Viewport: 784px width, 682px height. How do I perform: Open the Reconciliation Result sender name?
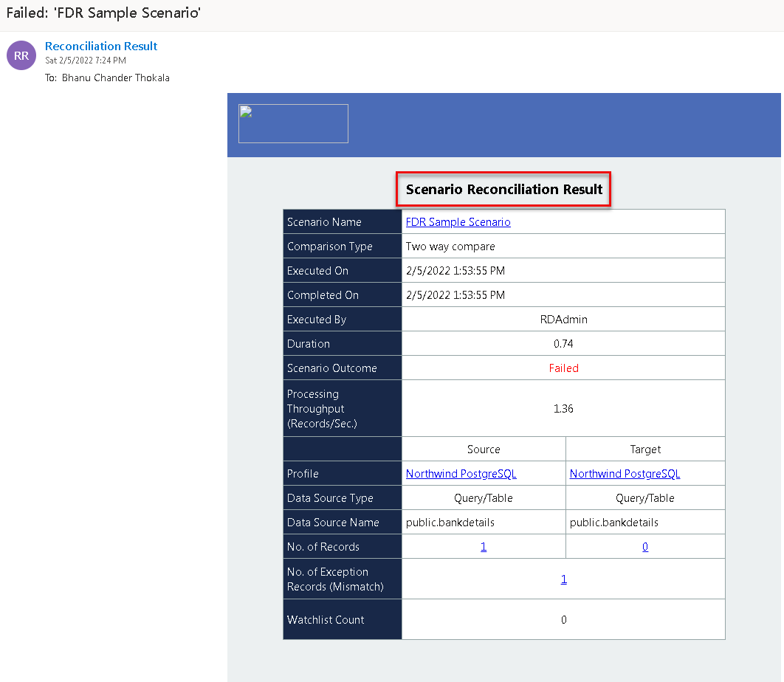(x=101, y=46)
